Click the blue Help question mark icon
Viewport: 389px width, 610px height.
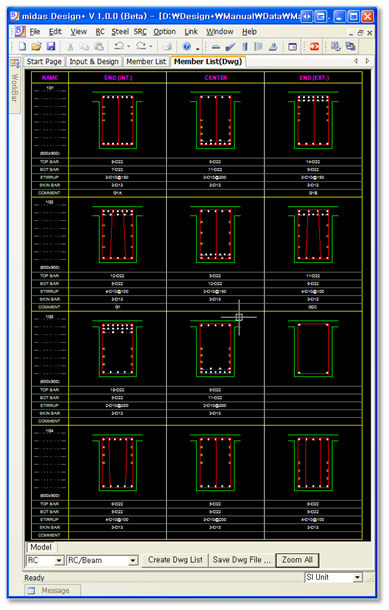(187, 47)
